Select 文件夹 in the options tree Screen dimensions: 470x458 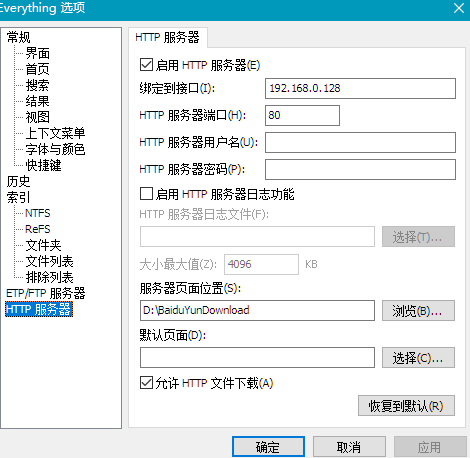43,245
